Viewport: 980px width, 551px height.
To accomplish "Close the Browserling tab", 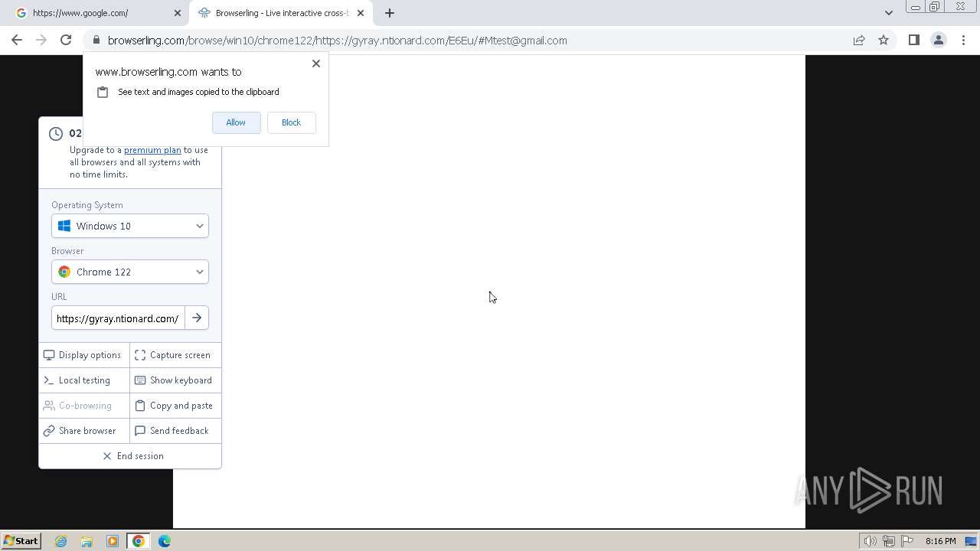I will pyautogui.click(x=361, y=13).
